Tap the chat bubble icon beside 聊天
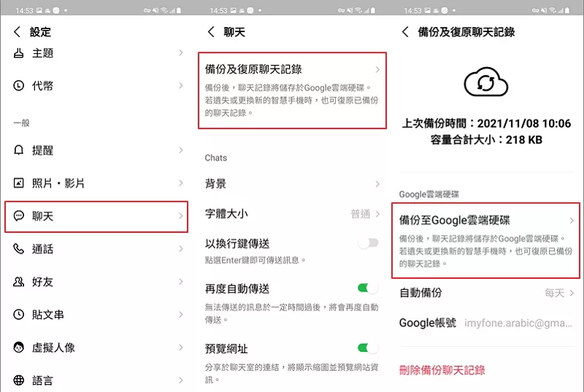 tap(19, 216)
